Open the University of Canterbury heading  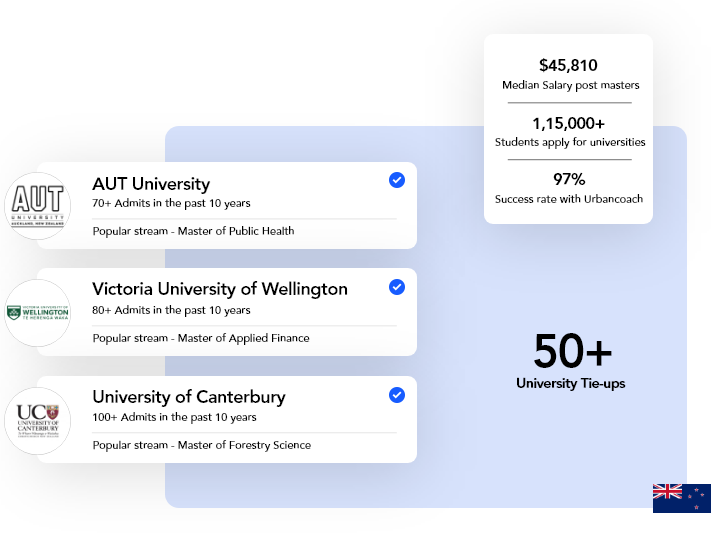pyautogui.click(x=189, y=397)
